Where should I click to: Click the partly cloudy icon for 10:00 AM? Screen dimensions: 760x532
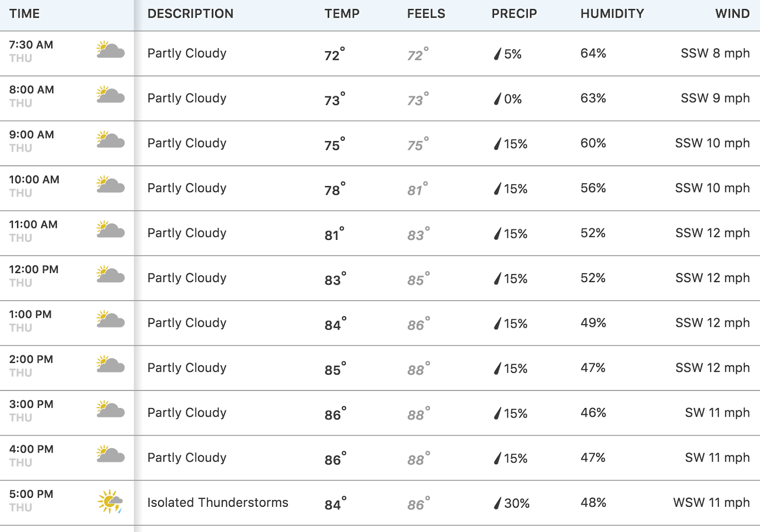(110, 185)
